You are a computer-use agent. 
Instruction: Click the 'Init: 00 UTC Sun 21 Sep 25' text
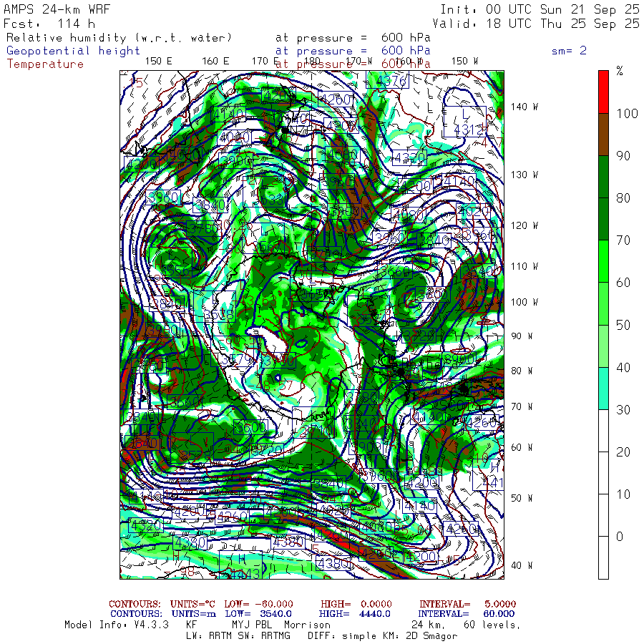tap(540, 10)
